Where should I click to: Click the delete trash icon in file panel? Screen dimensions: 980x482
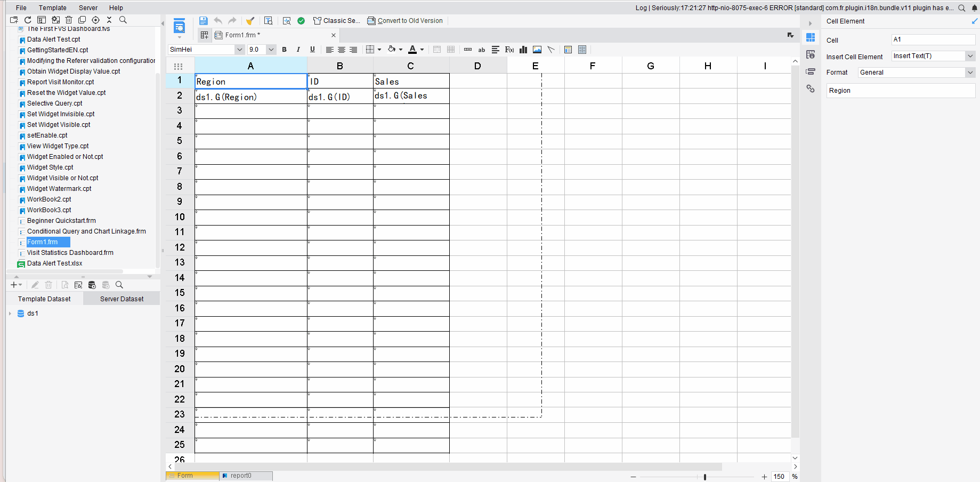(69, 20)
